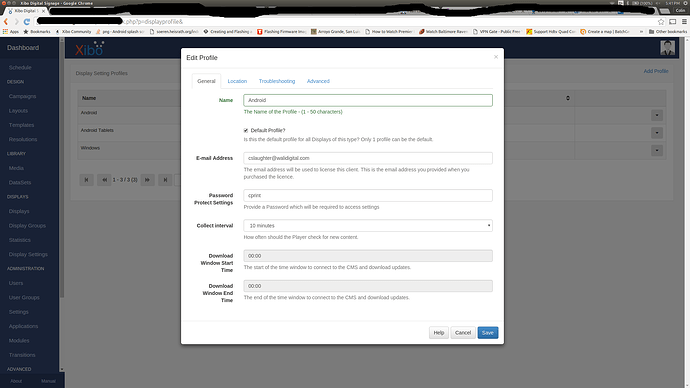
Task: Focus the E-mail Address field
Action: point(368,158)
